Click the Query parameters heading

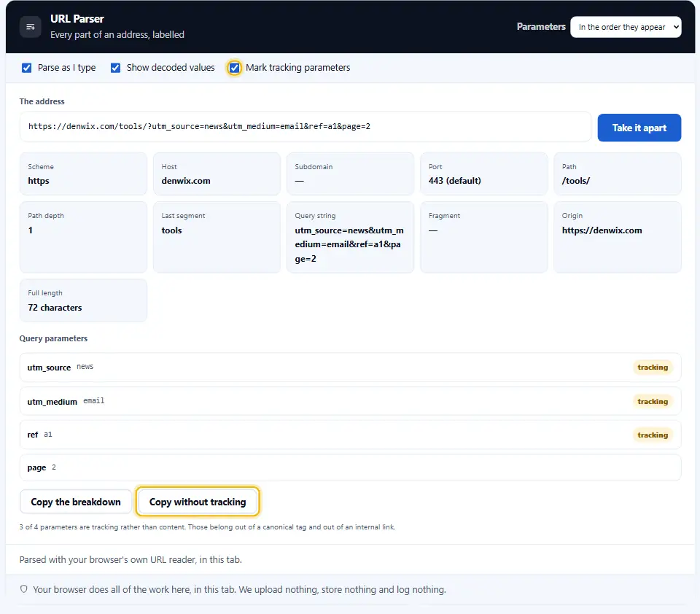point(53,338)
